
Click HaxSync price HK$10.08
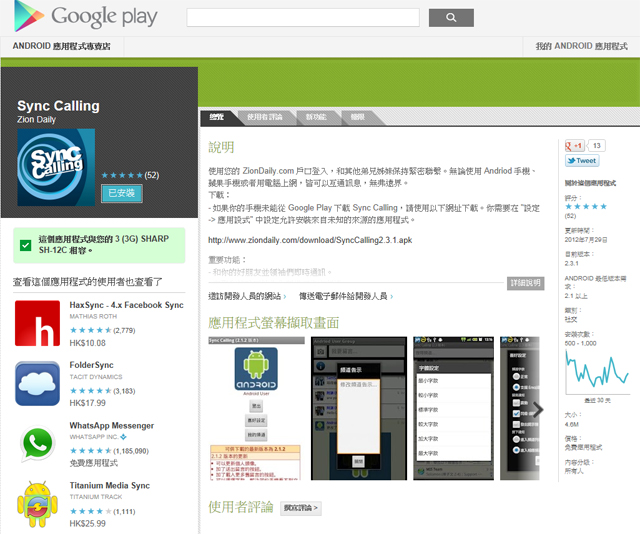pyautogui.click(x=87, y=343)
